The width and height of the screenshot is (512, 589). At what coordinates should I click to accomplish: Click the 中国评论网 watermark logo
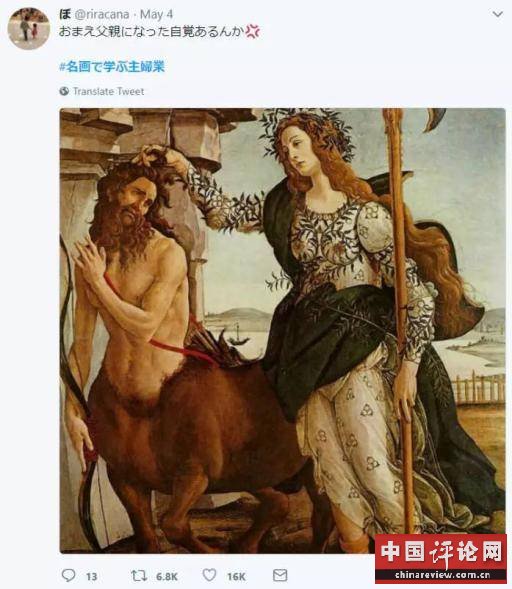[x=441, y=553]
